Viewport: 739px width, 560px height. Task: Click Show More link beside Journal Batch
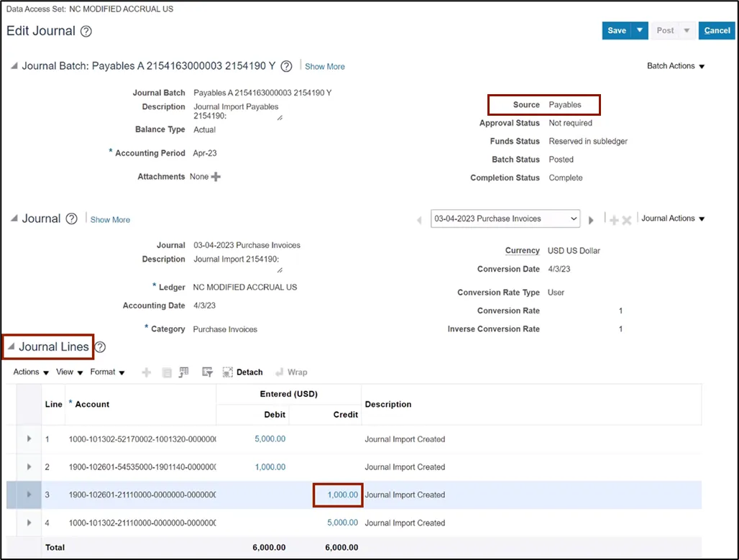325,66
